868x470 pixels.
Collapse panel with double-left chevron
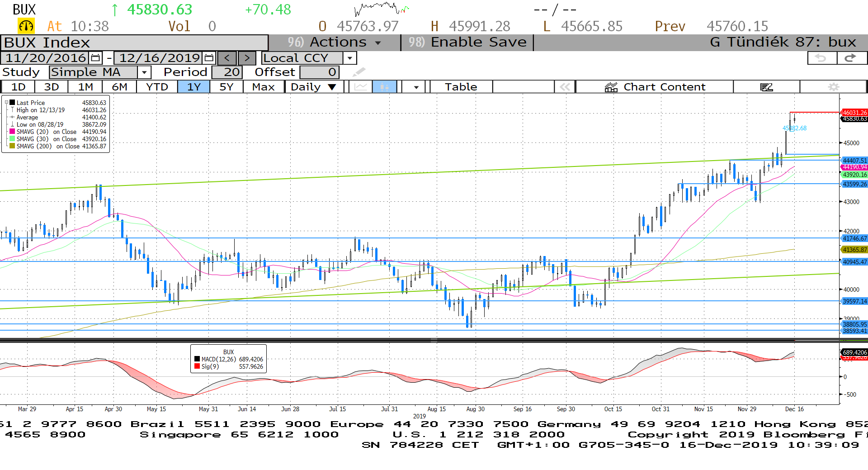[565, 87]
